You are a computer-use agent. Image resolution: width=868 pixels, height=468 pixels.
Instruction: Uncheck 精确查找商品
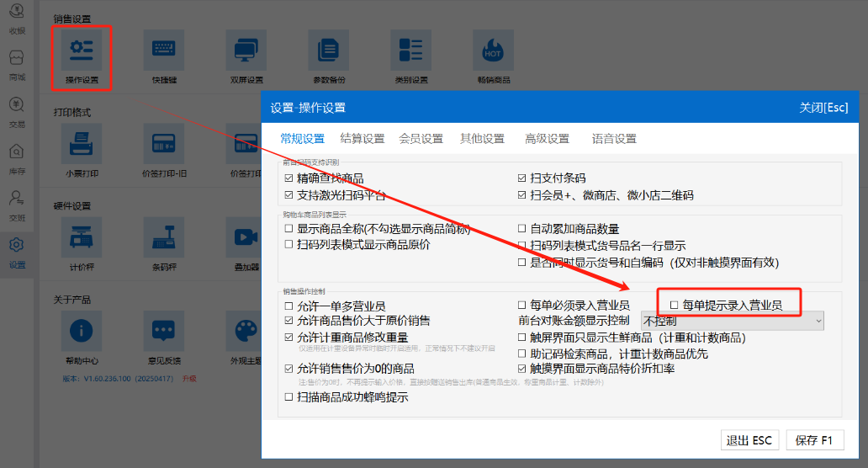pos(288,178)
